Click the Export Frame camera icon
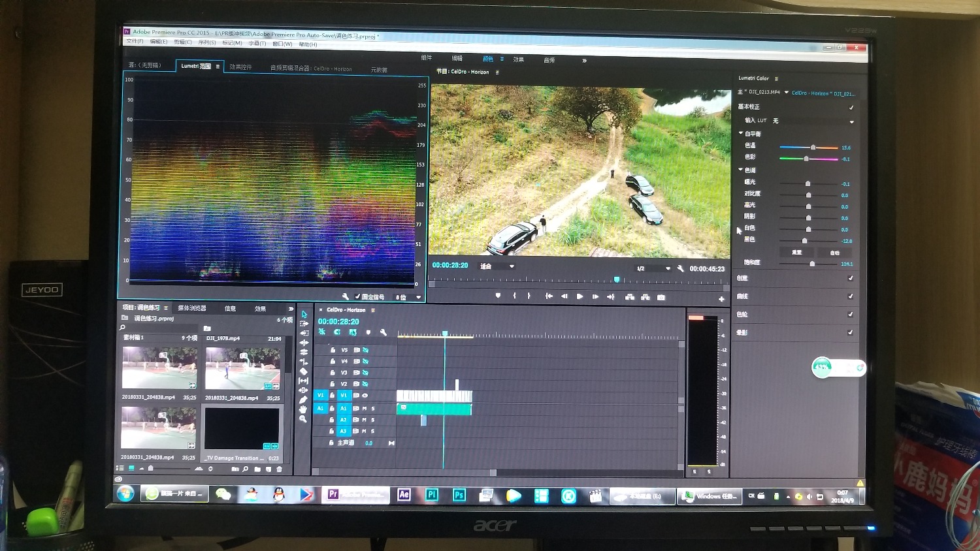 tap(661, 297)
